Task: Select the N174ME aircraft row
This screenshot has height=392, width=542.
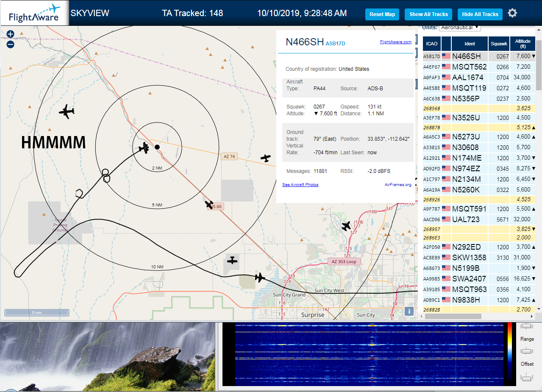Action: pos(479,158)
